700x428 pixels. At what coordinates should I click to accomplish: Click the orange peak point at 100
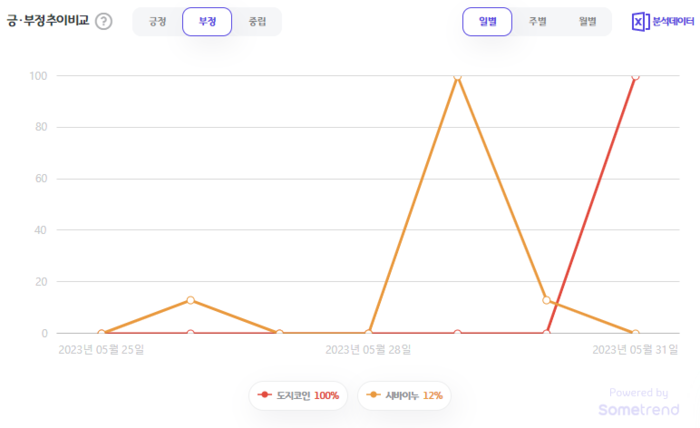point(457,76)
